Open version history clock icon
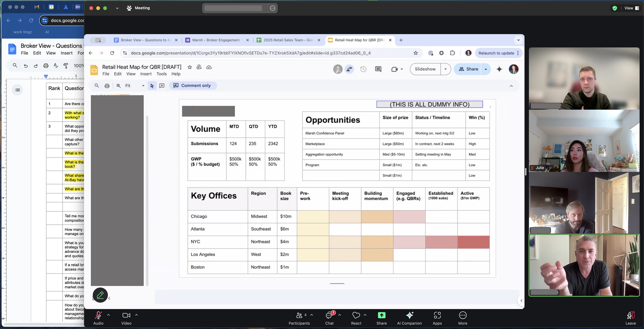 point(363,69)
